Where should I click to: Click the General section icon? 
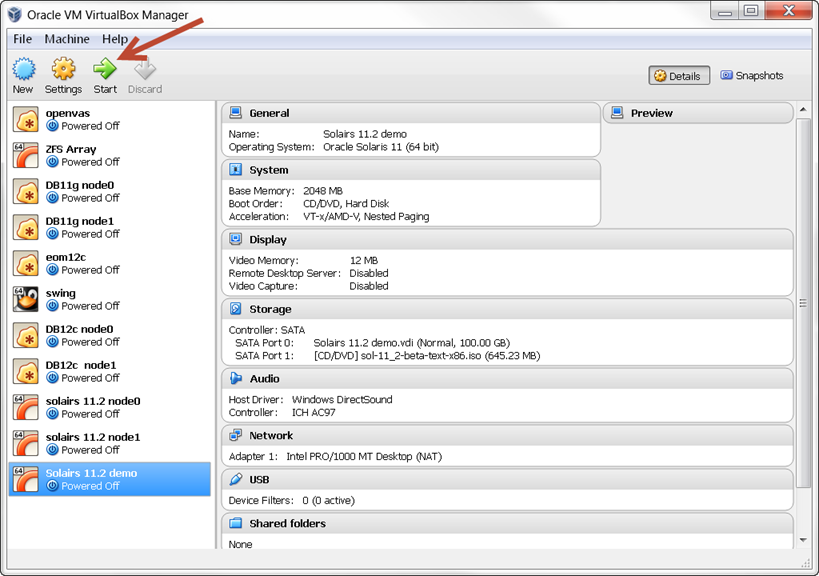pos(236,113)
